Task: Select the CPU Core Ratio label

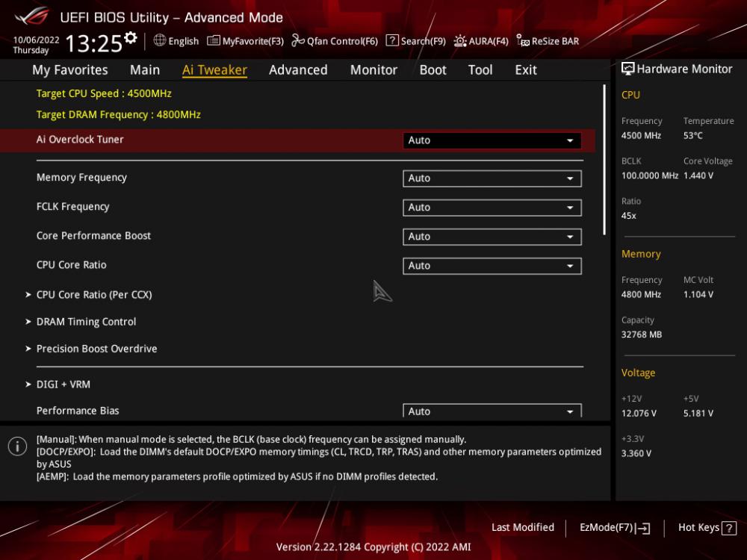Action: click(x=72, y=265)
